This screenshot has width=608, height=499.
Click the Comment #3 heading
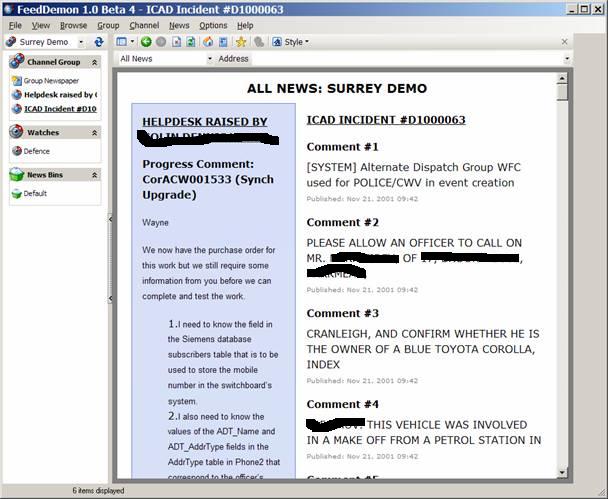[342, 313]
